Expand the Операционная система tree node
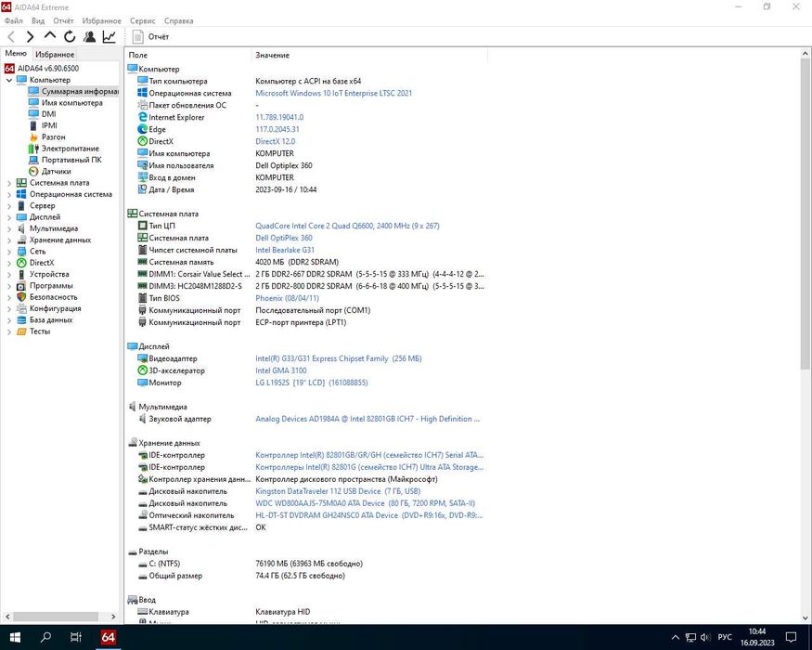 click(8, 194)
